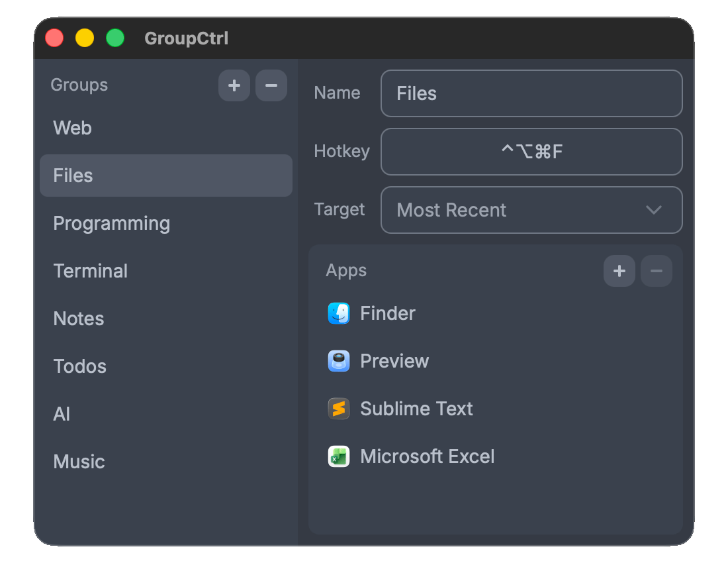Click the Name field containing Files

click(x=531, y=93)
